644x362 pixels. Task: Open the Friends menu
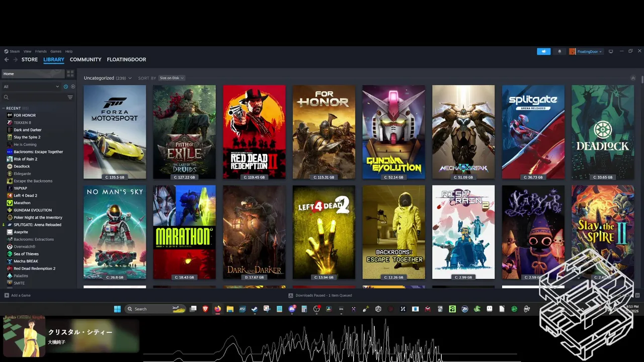point(41,51)
